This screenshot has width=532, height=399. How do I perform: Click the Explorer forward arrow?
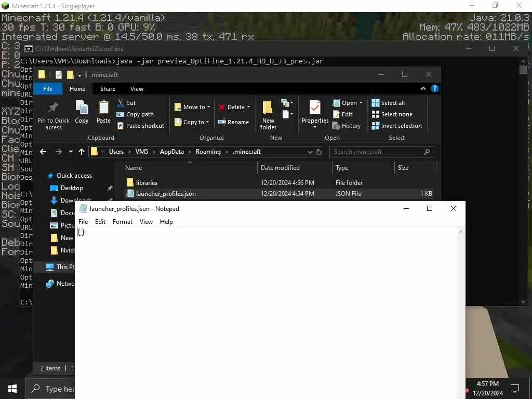pyautogui.click(x=58, y=152)
